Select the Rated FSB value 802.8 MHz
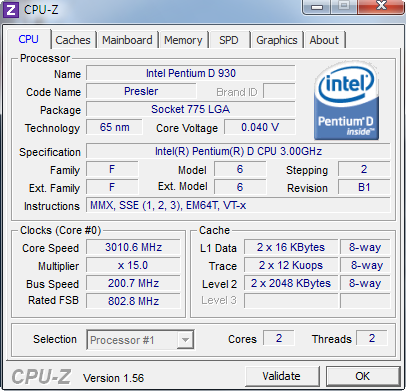Screen dimensions: 407x392 (x=133, y=301)
